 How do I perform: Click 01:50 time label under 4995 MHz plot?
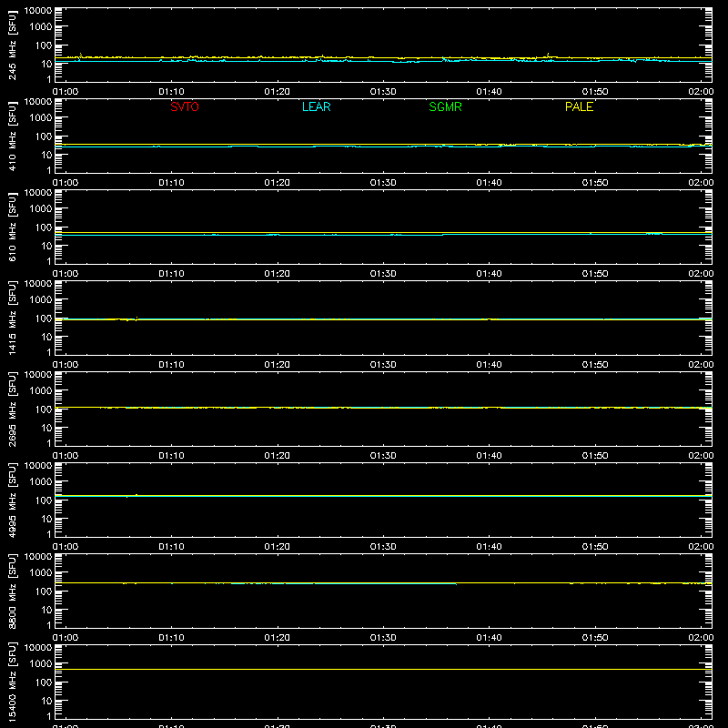pyautogui.click(x=595, y=547)
